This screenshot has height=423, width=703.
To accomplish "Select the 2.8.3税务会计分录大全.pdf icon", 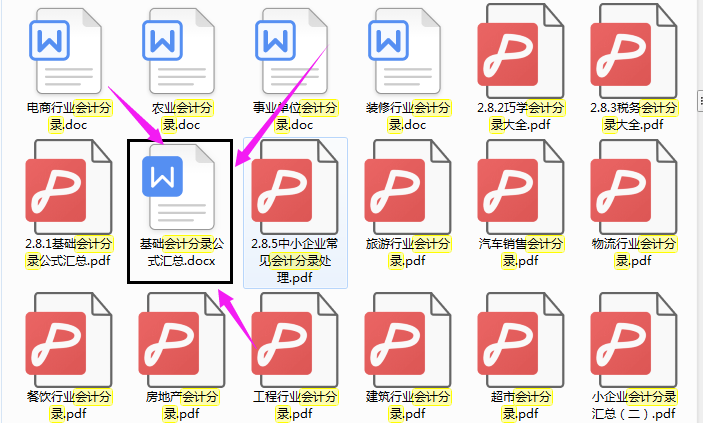I will pyautogui.click(x=634, y=50).
